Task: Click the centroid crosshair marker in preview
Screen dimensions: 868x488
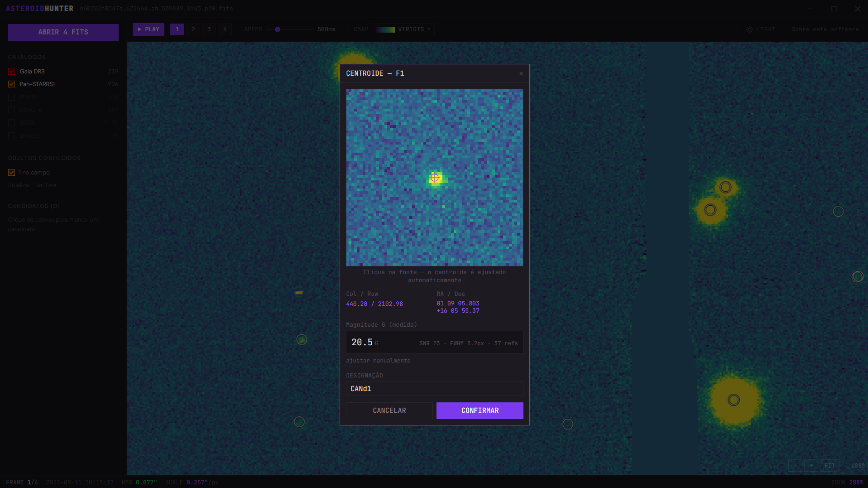Action: [x=435, y=178]
